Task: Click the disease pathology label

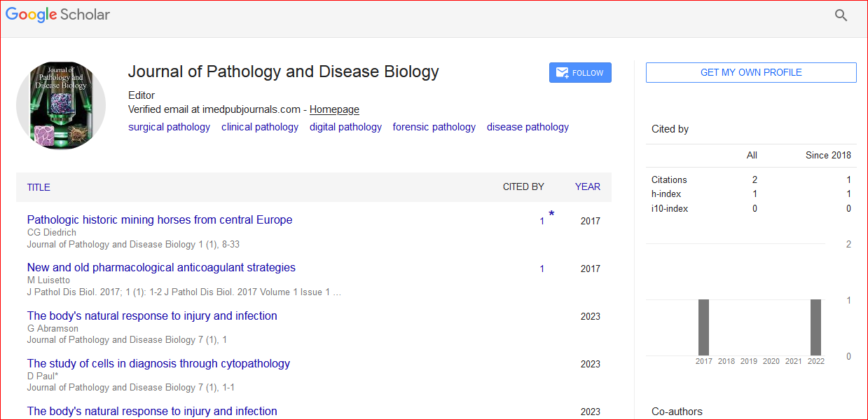Action: [528, 127]
